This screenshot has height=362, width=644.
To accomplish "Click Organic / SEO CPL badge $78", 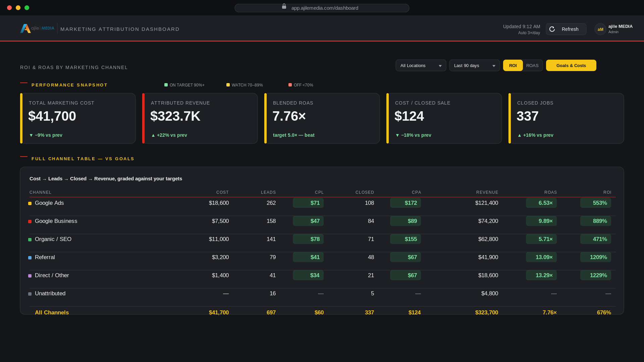I will coord(308,239).
